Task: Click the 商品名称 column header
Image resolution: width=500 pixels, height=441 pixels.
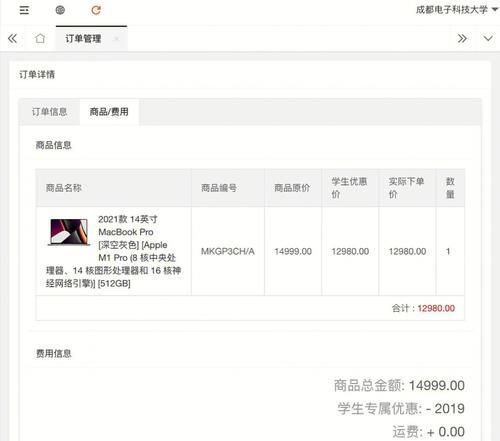Action: 64,188
